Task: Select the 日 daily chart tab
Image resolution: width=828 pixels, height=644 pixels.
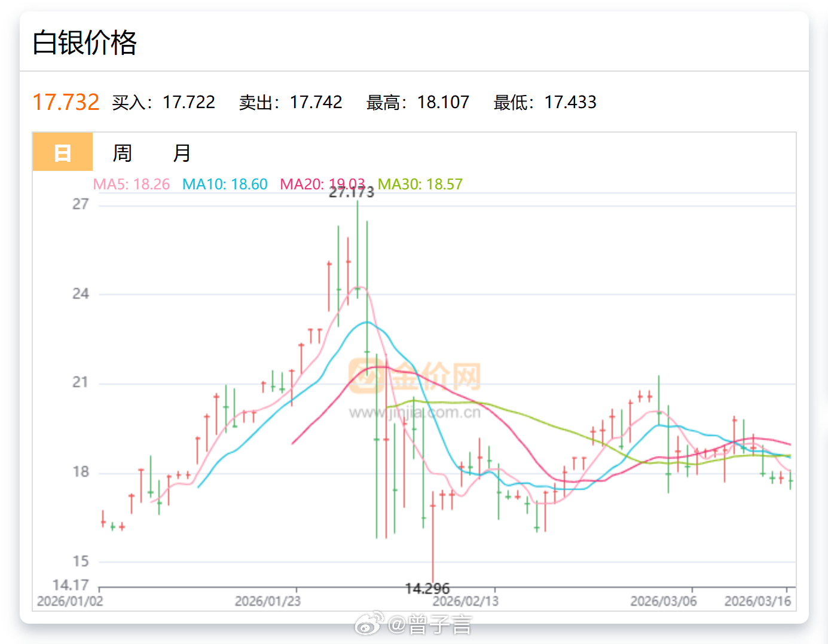Action: tap(63, 152)
